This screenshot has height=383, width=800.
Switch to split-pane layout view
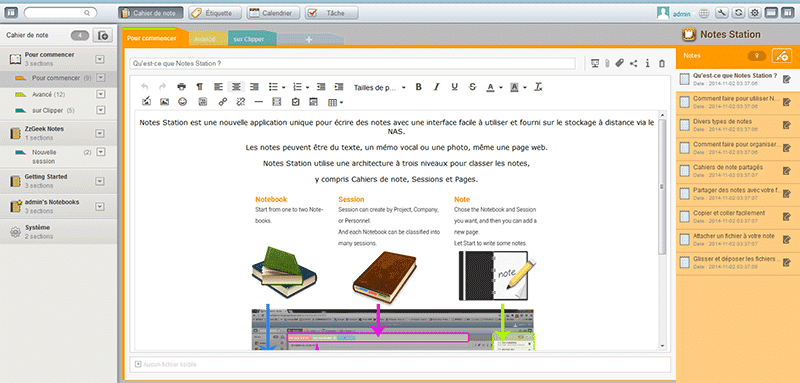pyautogui.click(x=787, y=13)
